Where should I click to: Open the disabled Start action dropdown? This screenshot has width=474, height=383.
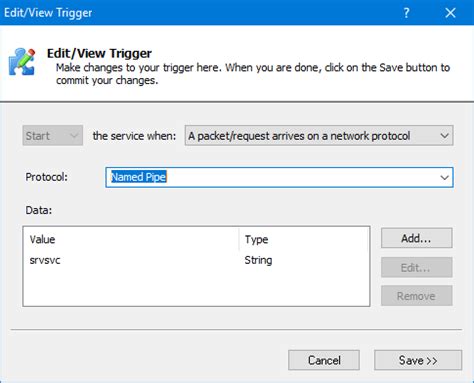click(x=53, y=136)
